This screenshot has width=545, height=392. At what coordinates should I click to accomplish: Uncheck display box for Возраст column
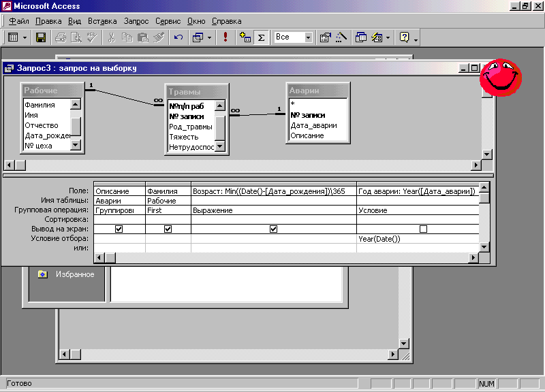[274, 229]
